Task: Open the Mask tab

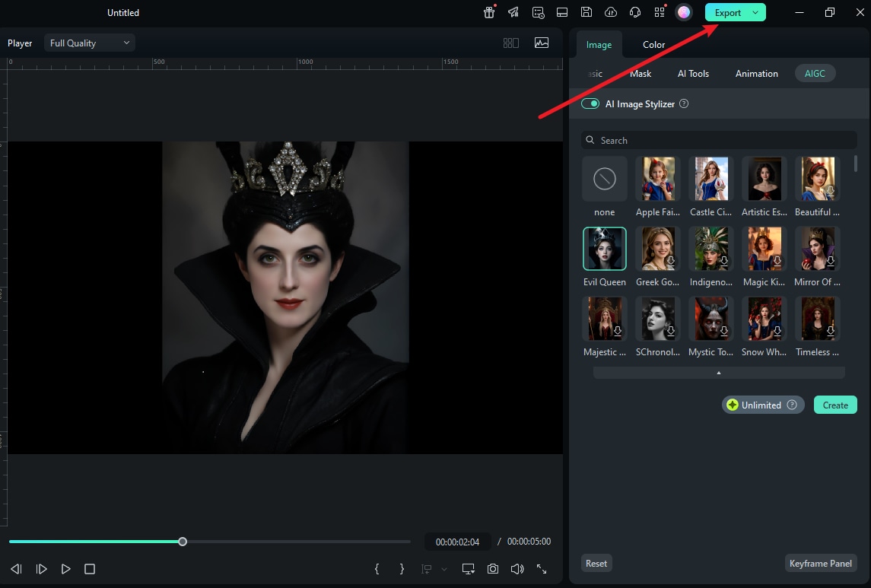Action: tap(641, 73)
